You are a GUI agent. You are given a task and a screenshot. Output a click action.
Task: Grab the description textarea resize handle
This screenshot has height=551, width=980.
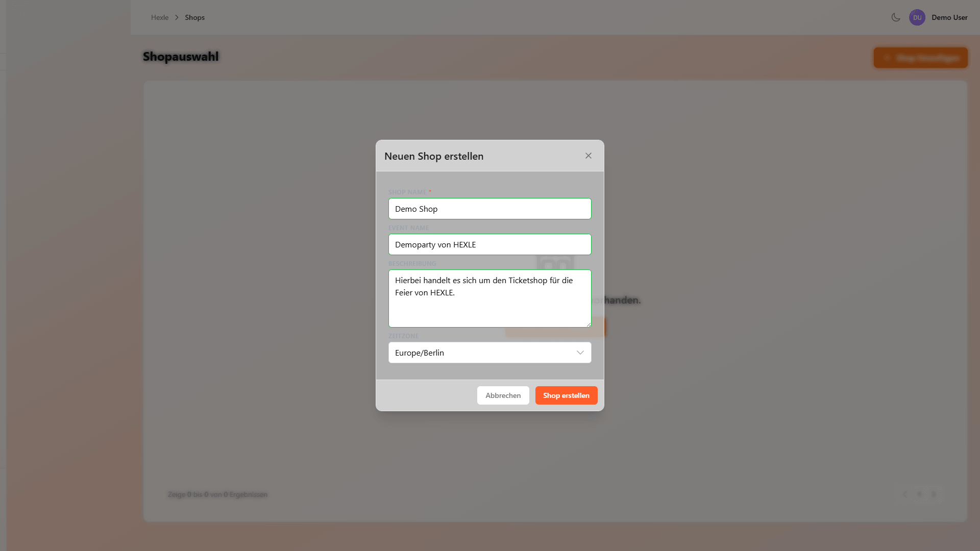tap(588, 324)
